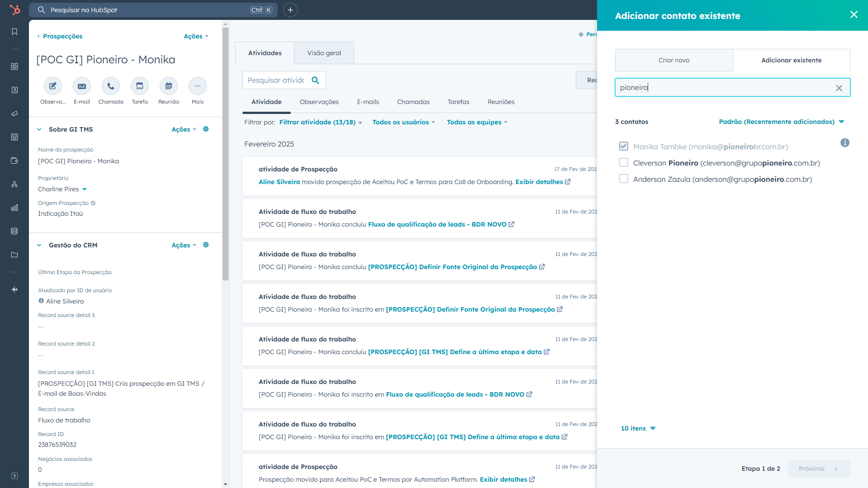
Task: Open the Mais more-actions icon
Action: 198,86
